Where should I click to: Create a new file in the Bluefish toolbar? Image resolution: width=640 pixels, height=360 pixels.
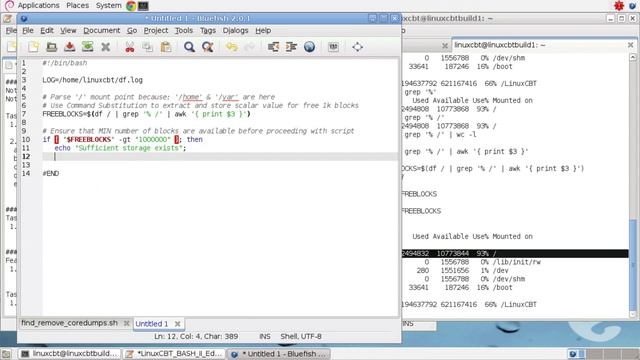[x=33, y=47]
